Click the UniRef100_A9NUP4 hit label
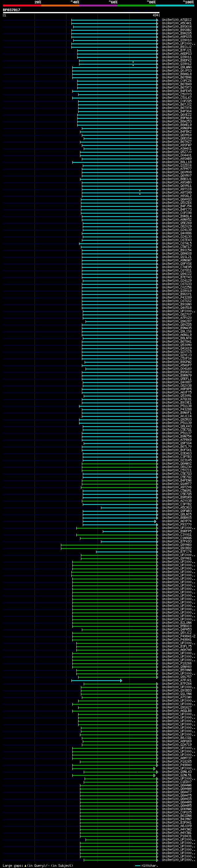This screenshot has width=197, height=868. (x=177, y=128)
